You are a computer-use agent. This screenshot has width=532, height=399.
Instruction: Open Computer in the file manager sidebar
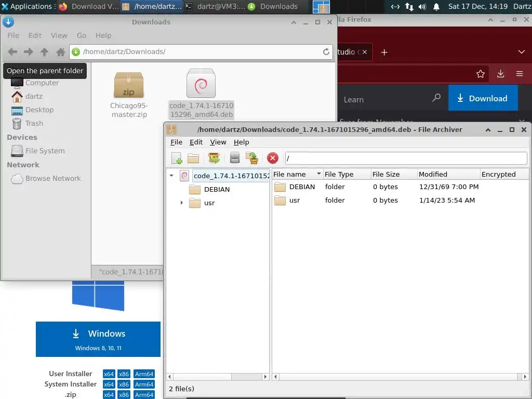point(35,83)
